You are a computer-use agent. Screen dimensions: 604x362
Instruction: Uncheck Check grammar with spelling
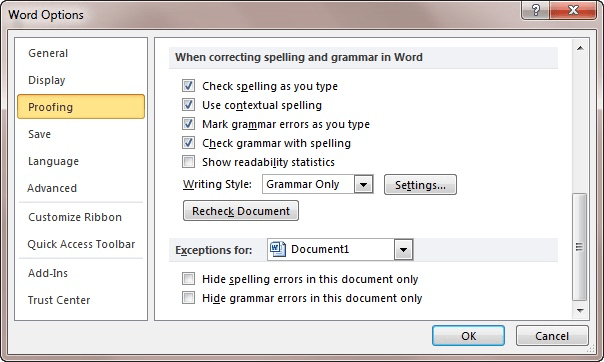188,142
